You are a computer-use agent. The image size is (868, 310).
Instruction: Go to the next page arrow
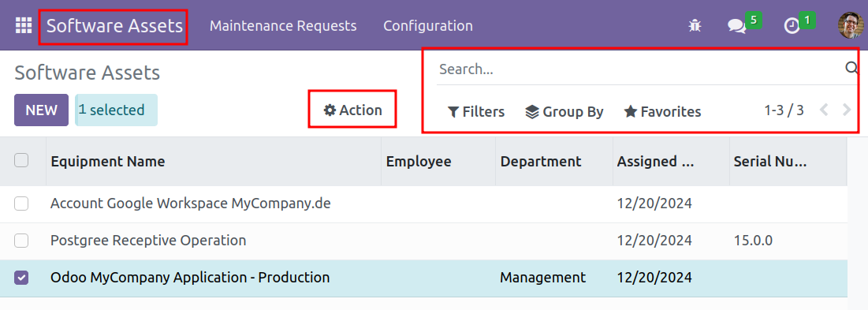pos(847,110)
